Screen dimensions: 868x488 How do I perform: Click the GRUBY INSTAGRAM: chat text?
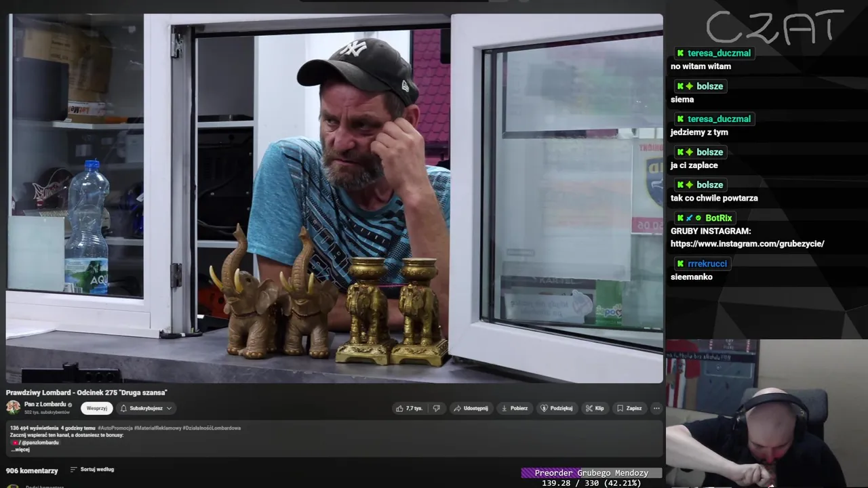pos(711,231)
